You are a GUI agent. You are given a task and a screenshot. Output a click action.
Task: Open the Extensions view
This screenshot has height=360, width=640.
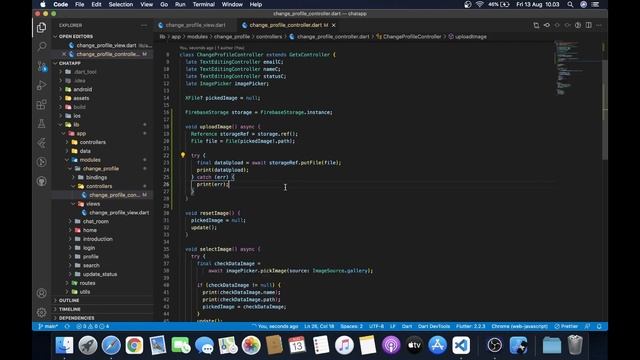click(x=41, y=104)
